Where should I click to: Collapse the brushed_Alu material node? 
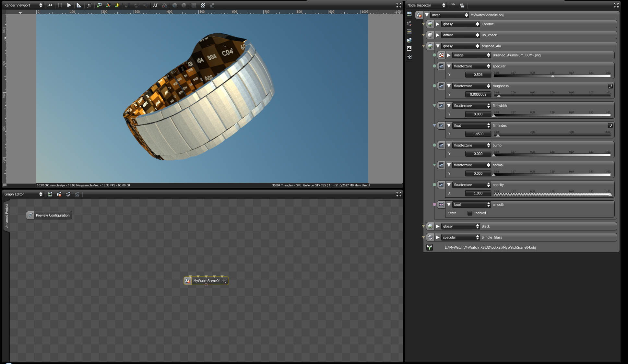438,46
